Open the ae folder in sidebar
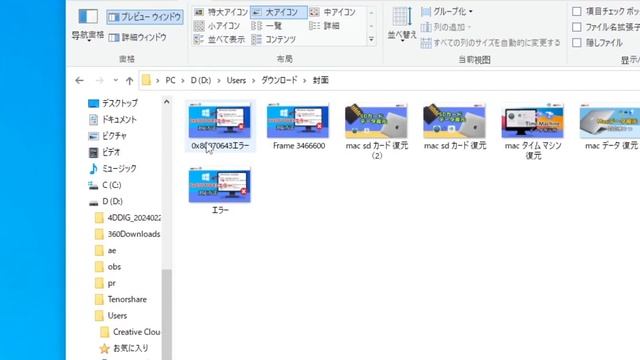Image resolution: width=640 pixels, height=360 pixels. click(x=106, y=250)
